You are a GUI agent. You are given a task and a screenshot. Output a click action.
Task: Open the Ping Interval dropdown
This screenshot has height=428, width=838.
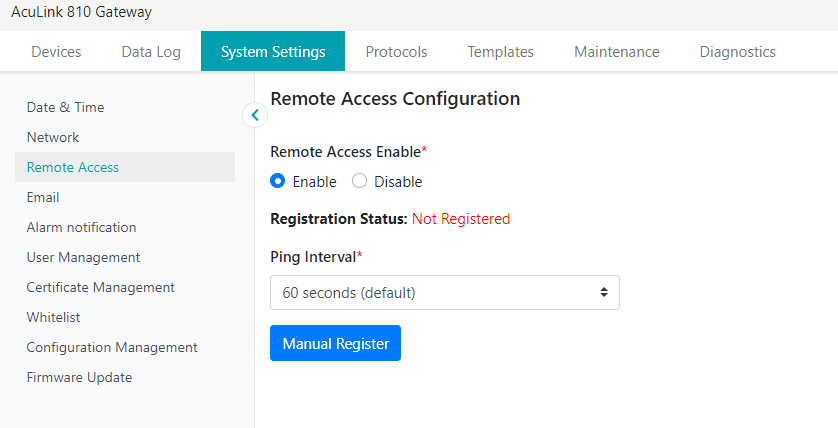click(x=445, y=293)
